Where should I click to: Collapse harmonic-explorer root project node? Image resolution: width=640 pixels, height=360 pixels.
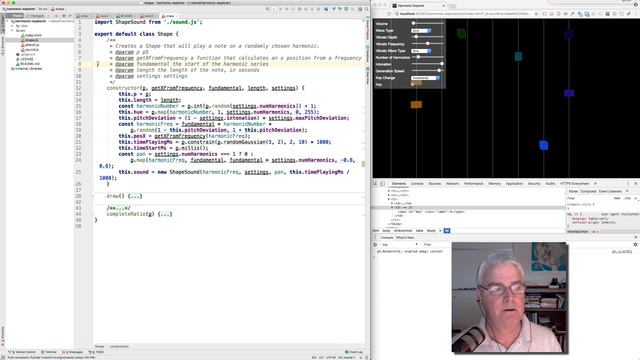pyautogui.click(x=8, y=21)
